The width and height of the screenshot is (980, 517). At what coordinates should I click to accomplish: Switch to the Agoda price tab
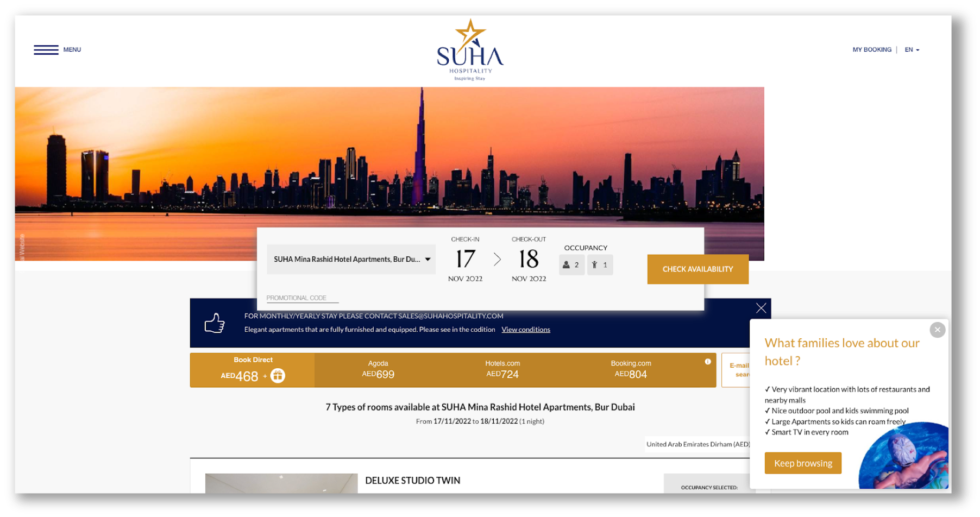378,369
